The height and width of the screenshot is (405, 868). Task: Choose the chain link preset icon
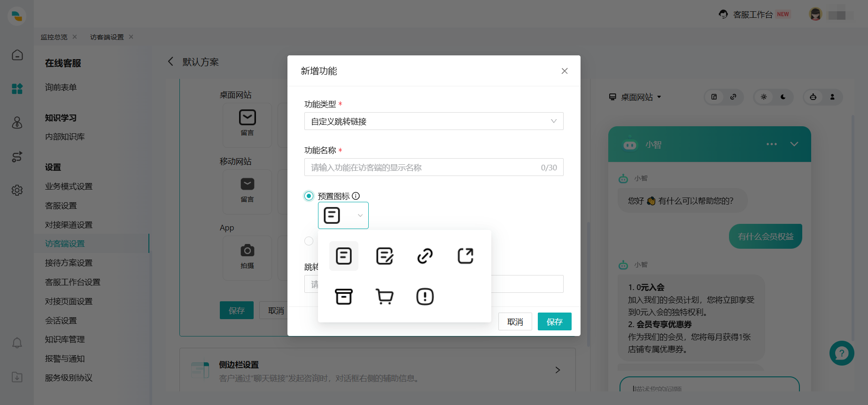click(x=425, y=256)
